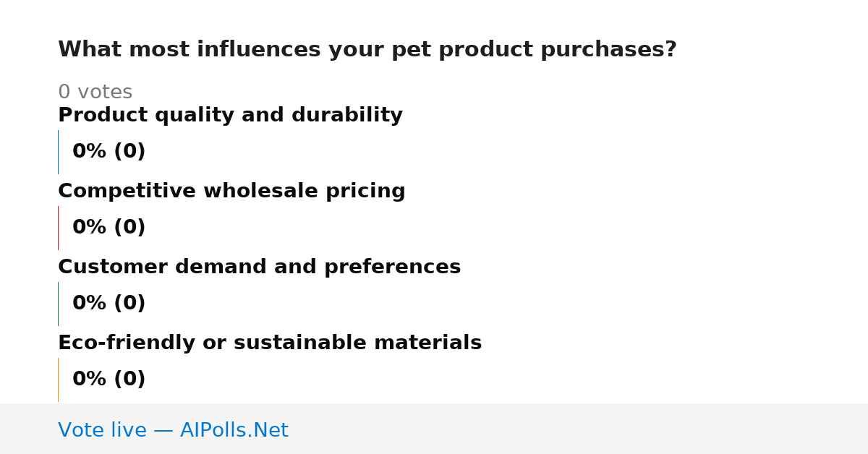Open the Vote live — AIPolls.Net link

point(173,430)
